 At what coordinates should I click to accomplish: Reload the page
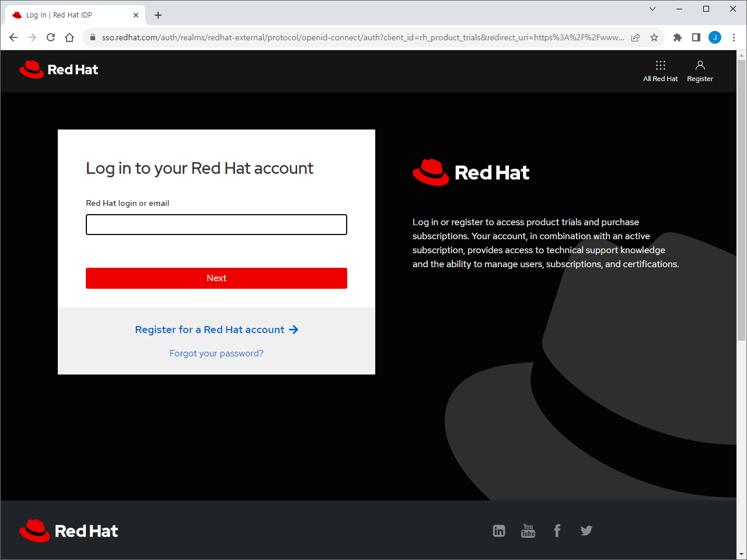point(51,37)
